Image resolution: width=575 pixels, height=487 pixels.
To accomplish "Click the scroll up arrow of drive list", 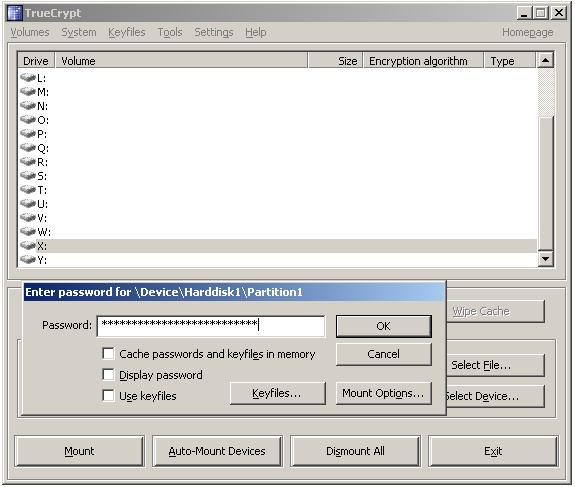I will pos(546,61).
